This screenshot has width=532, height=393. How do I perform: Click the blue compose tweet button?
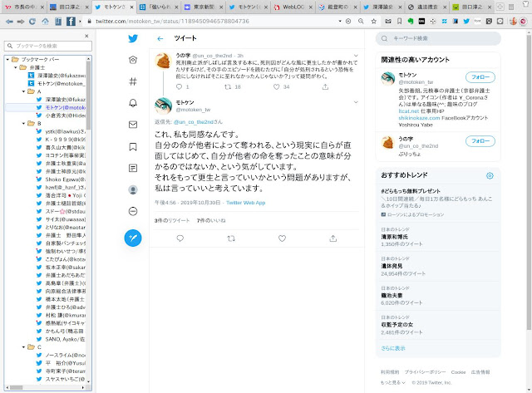[133, 238]
